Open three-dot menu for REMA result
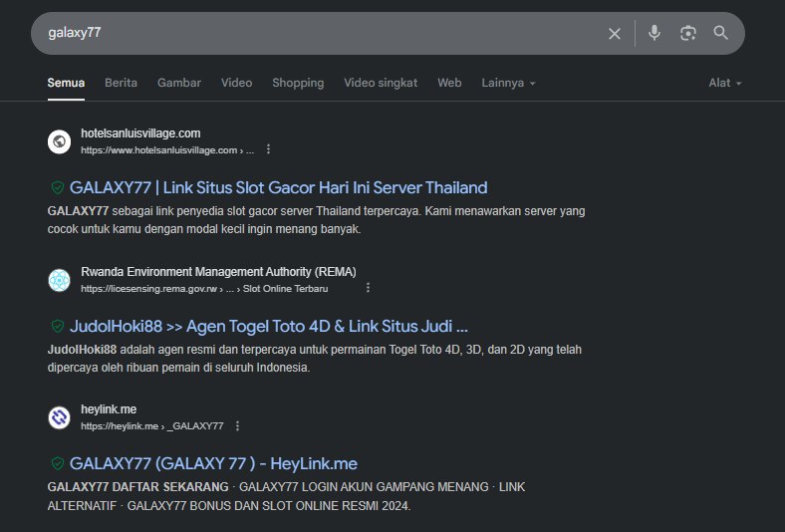Image resolution: width=785 pixels, height=532 pixels. tap(368, 288)
